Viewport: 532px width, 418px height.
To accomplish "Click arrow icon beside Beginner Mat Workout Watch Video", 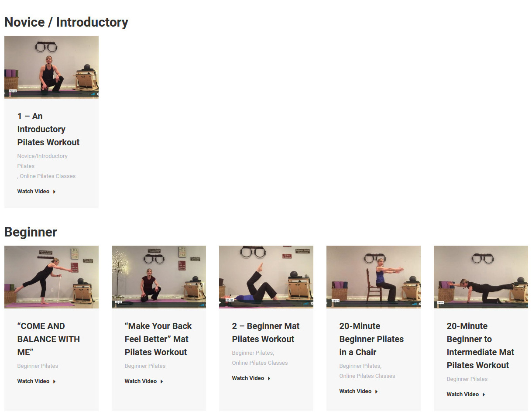I will click(269, 378).
